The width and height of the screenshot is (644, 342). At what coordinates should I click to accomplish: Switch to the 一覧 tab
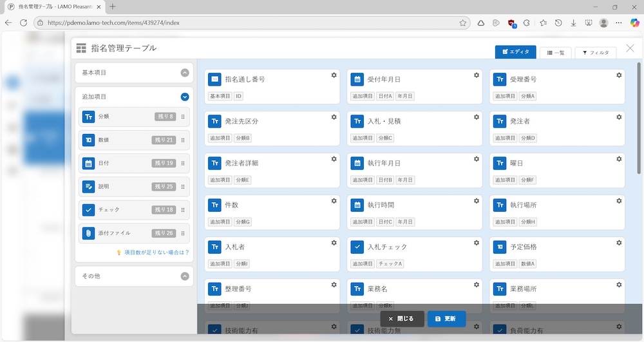[555, 52]
